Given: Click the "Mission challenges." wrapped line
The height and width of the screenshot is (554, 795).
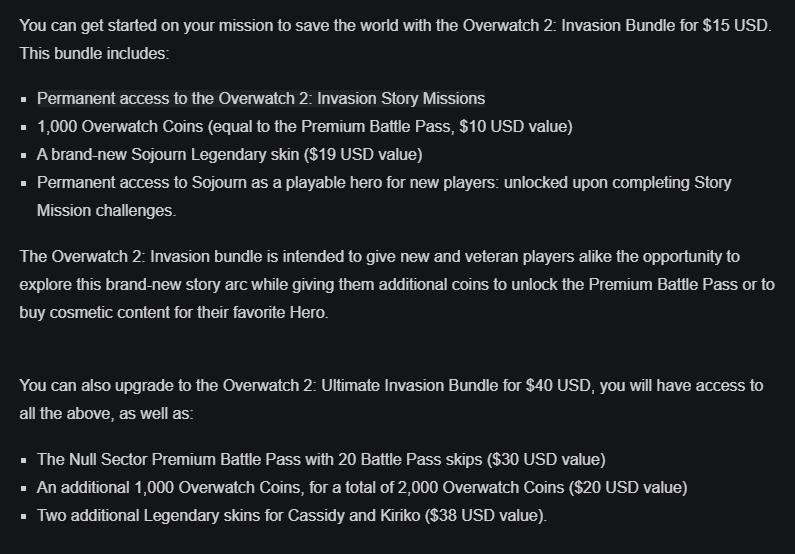Looking at the screenshot, I should coord(106,210).
